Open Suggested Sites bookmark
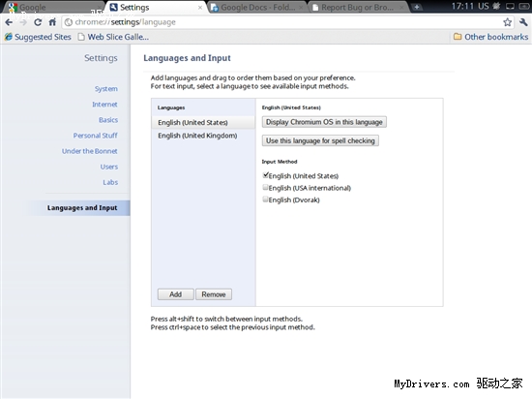The image size is (532, 399). 38,37
